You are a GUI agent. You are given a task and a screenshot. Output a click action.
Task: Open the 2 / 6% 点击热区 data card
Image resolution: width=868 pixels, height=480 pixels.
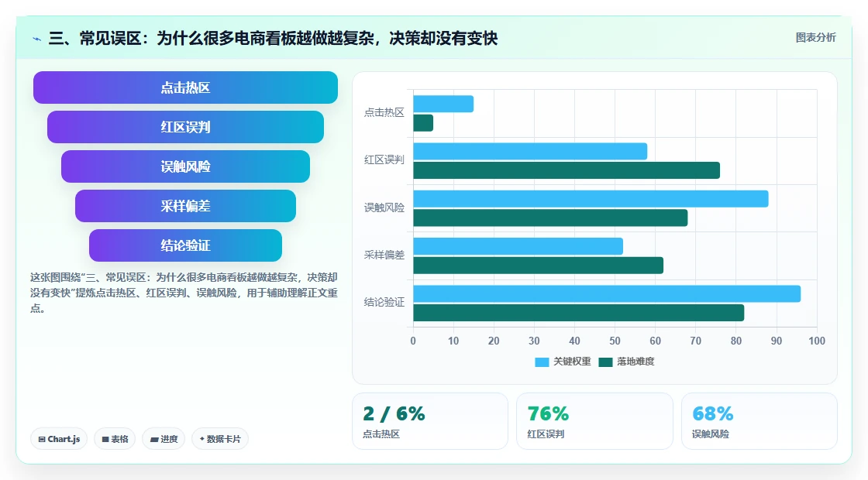(430, 421)
